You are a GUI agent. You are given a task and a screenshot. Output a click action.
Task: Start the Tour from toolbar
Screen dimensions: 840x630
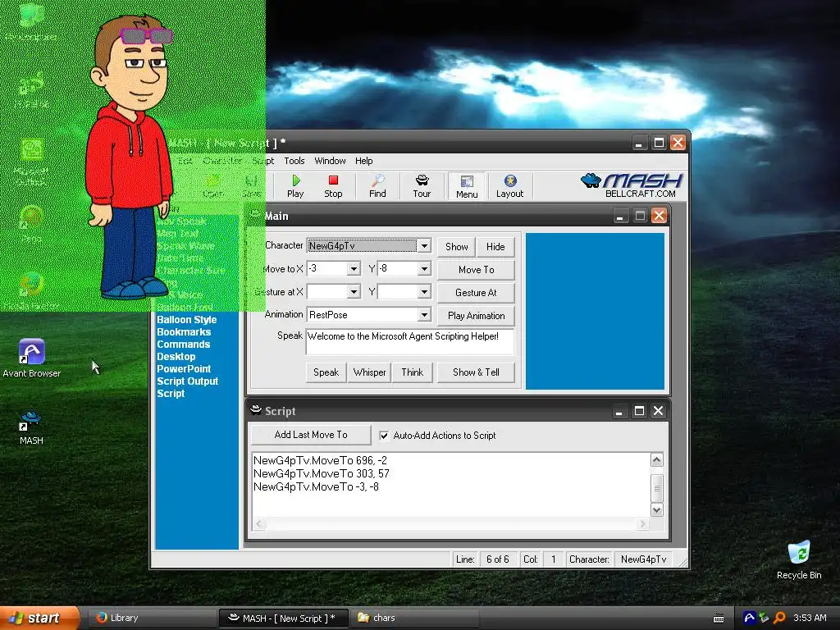pos(422,186)
